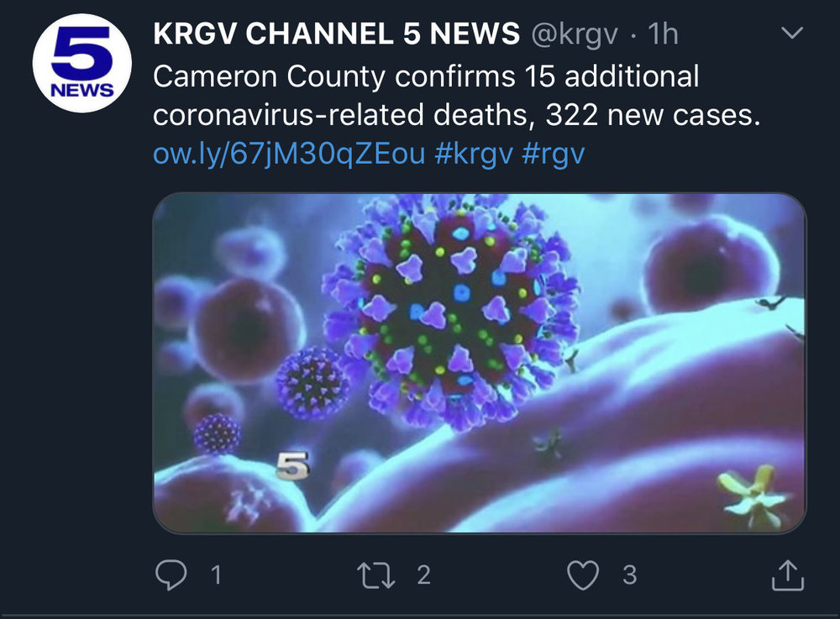The image size is (840, 619).
Task: Open the tweet via the 1h timestamp
Action: click(x=664, y=34)
